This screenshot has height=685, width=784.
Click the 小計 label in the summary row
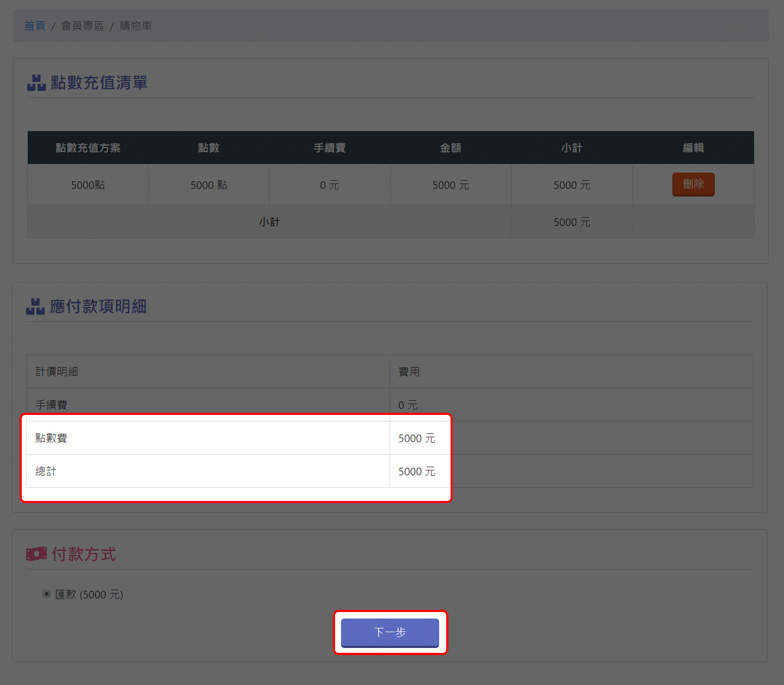coord(269,222)
